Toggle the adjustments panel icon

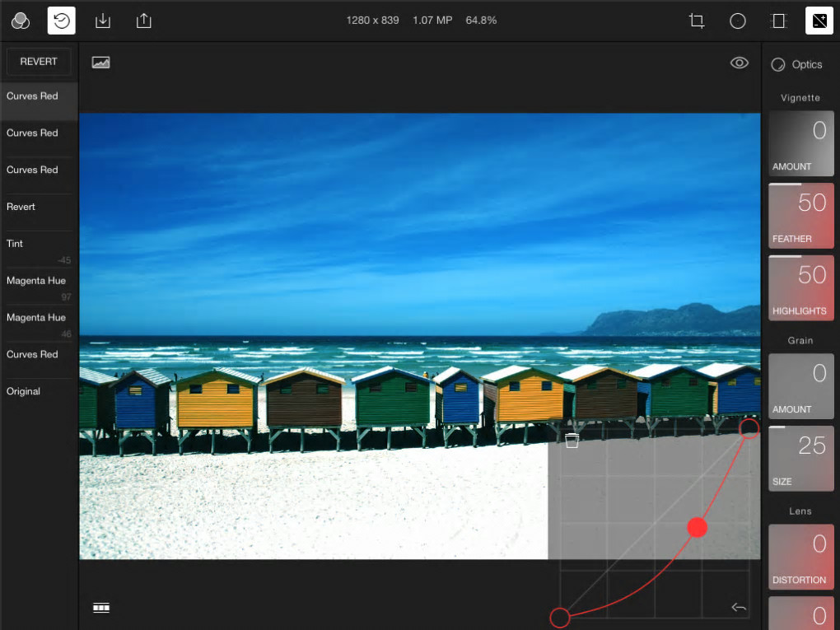coord(819,21)
